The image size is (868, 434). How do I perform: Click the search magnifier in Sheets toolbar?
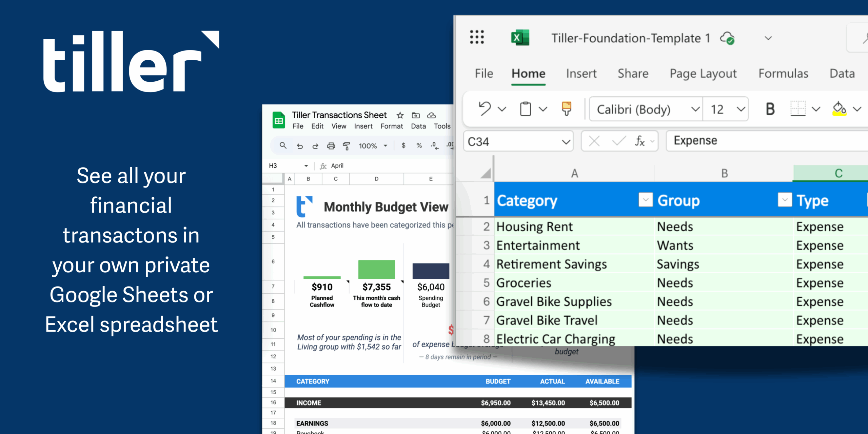point(283,145)
